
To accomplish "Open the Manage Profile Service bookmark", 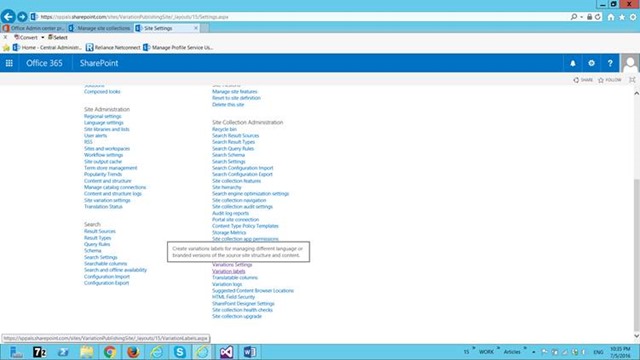I will click(x=178, y=48).
